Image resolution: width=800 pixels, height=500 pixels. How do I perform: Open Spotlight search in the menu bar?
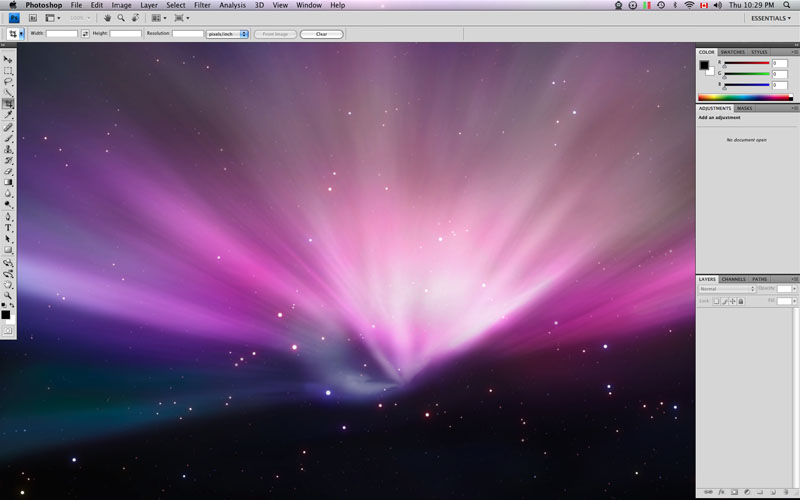click(x=788, y=5)
